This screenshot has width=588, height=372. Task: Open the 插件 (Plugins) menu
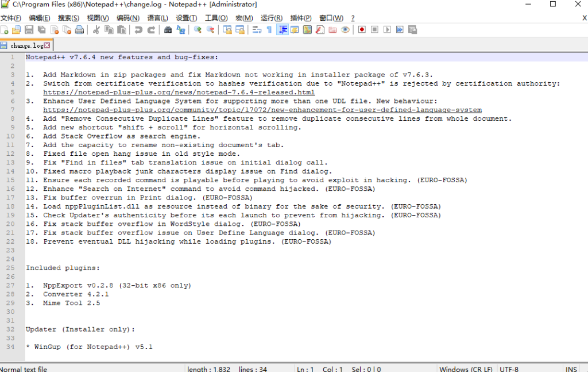(x=301, y=17)
